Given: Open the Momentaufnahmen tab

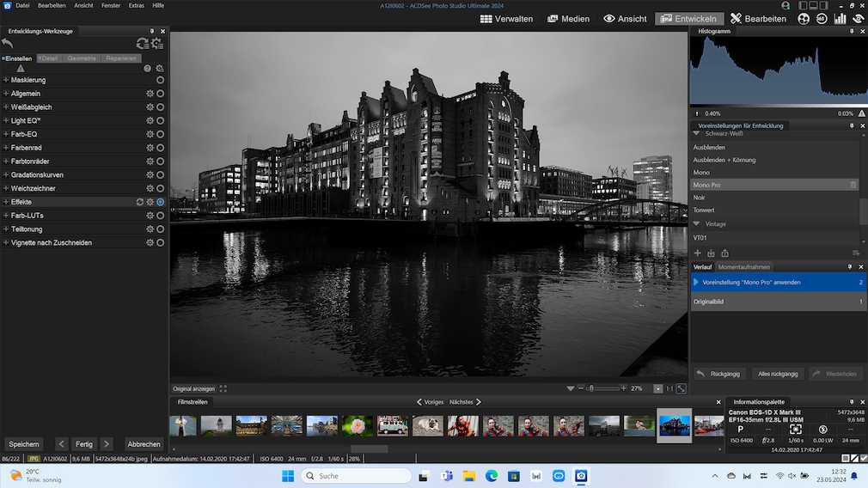Looking at the screenshot, I should pos(744,267).
